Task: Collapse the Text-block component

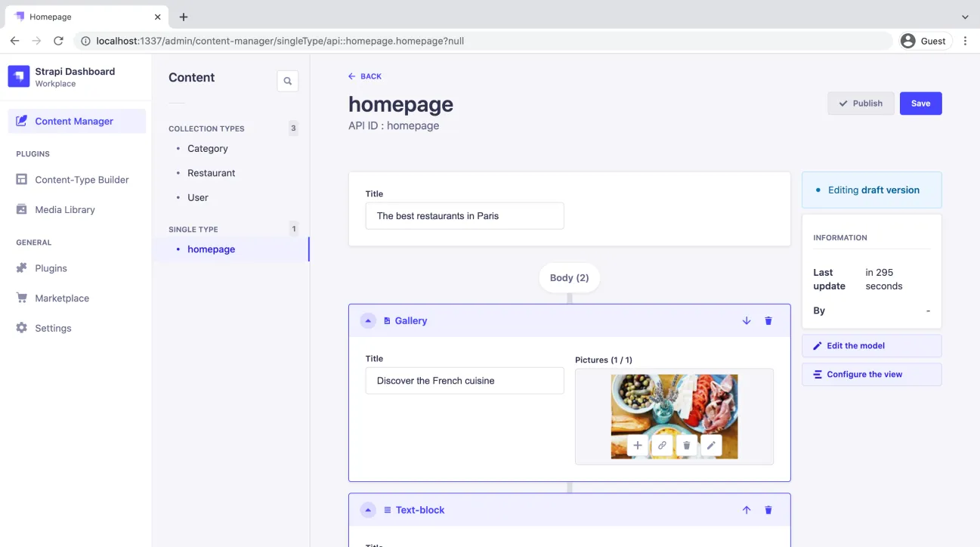Action: (368, 510)
